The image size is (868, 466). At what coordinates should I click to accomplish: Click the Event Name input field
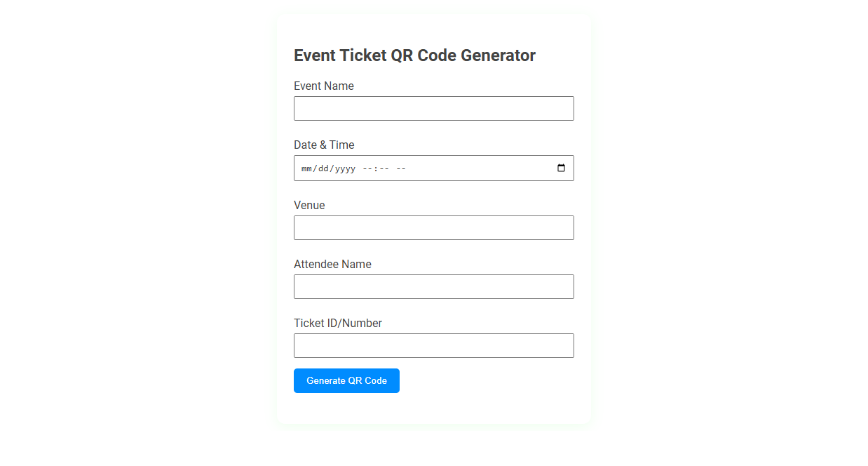[x=433, y=108]
